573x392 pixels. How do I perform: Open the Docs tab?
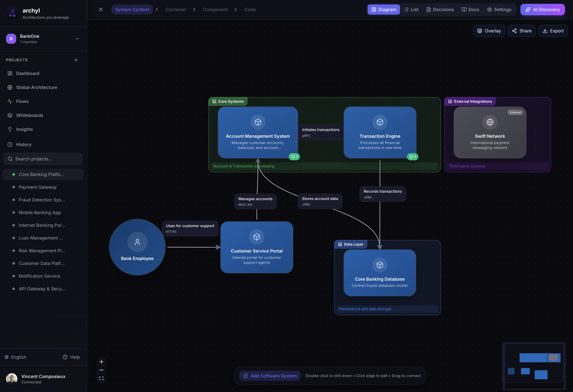[470, 9]
